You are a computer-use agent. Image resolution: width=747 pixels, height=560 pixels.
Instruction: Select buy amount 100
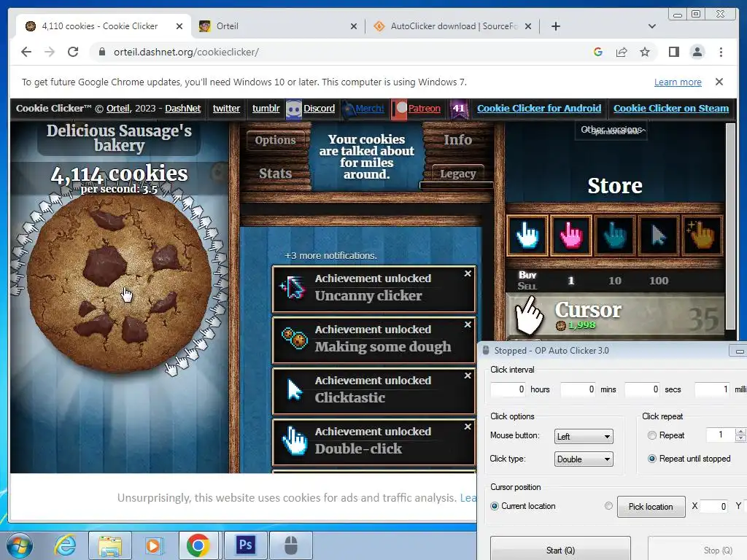click(659, 281)
